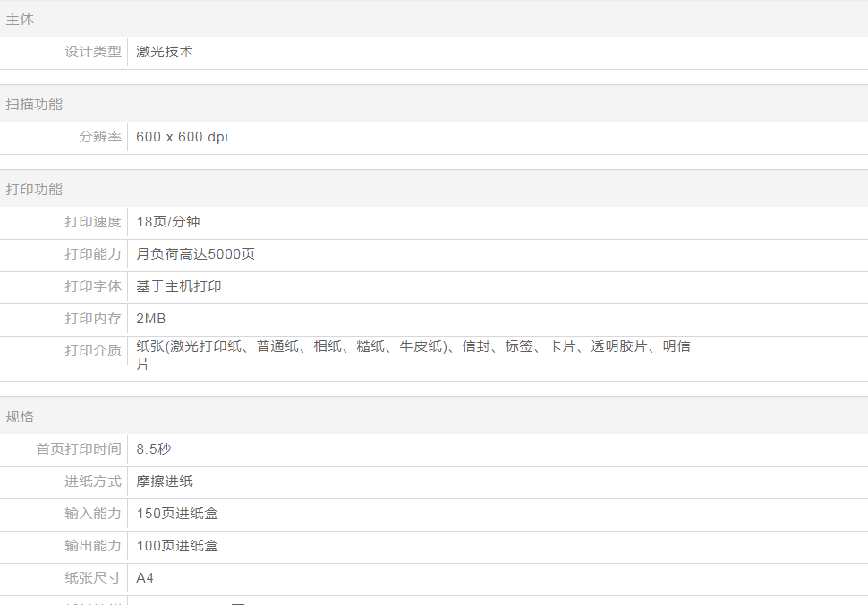Select the 纸张(激光打印纸 media description text
The image size is (868, 605).
tap(413, 354)
